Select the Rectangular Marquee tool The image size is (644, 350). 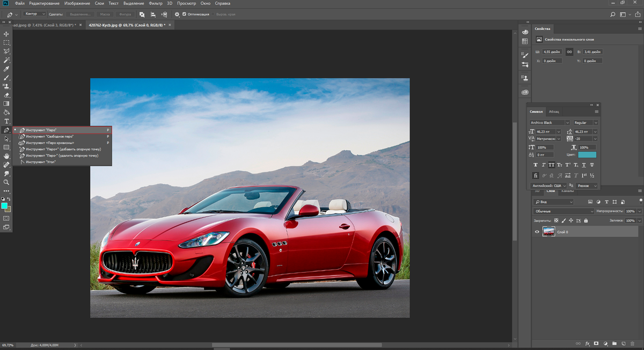[6, 42]
